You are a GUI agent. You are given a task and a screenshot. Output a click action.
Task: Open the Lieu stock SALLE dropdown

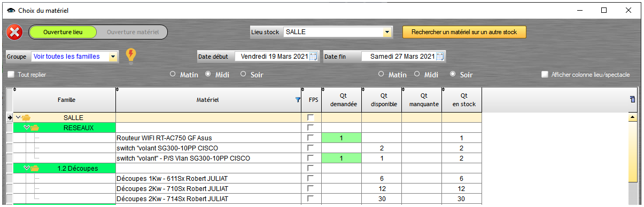coord(387,32)
